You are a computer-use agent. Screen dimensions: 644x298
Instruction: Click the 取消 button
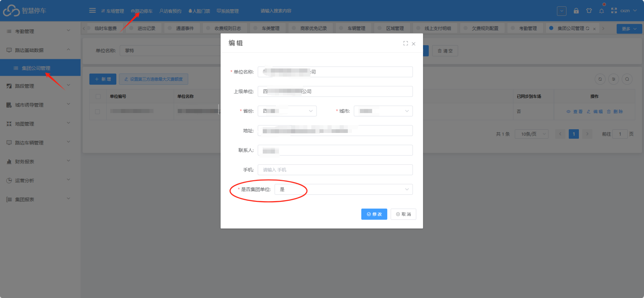point(403,214)
